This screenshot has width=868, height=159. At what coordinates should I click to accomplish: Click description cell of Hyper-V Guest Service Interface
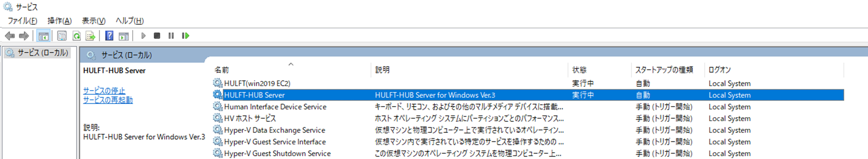[x=469, y=142]
